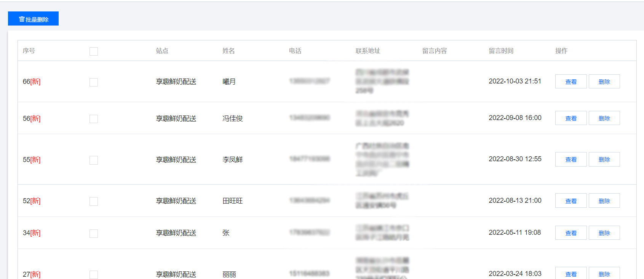Screen dimensions: 644x279
Task: Delete the message from 曦月
Action: point(604,82)
